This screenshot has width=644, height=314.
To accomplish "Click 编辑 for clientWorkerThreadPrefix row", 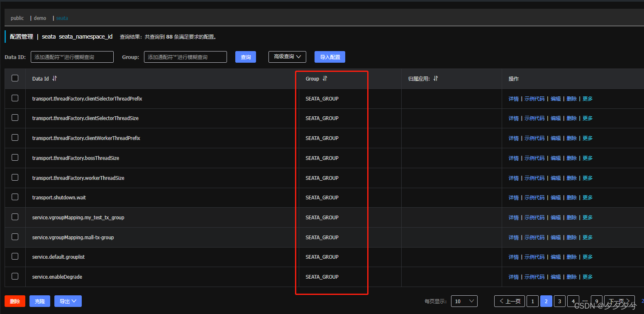I will point(556,138).
